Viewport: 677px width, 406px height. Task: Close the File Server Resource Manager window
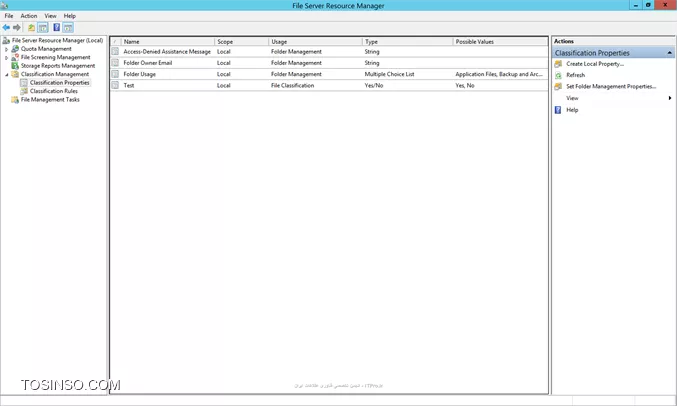(665, 5)
